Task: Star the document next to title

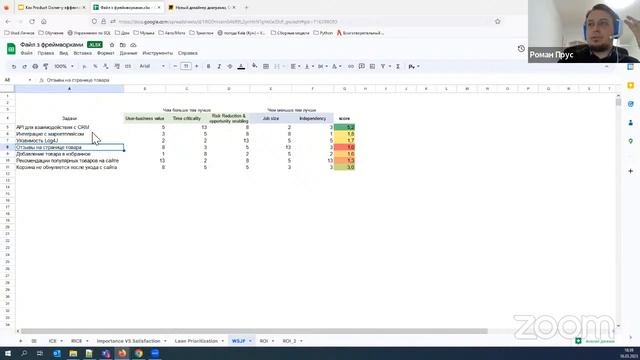Action: pyautogui.click(x=112, y=45)
